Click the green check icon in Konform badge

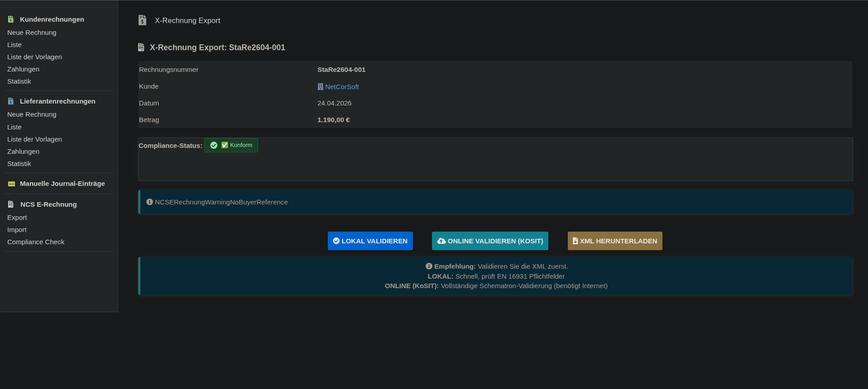click(x=214, y=145)
